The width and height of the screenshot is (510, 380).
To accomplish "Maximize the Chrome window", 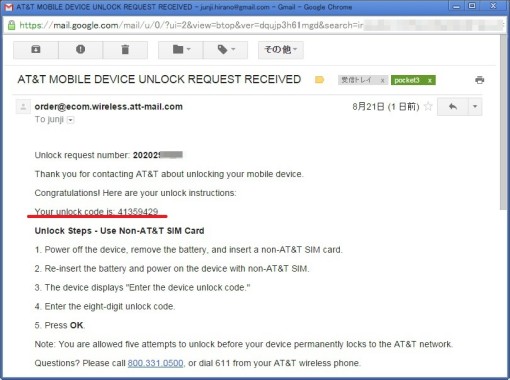I will (472, 6).
